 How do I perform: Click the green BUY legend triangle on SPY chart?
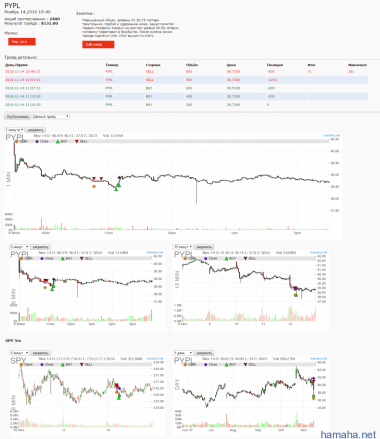point(63,364)
